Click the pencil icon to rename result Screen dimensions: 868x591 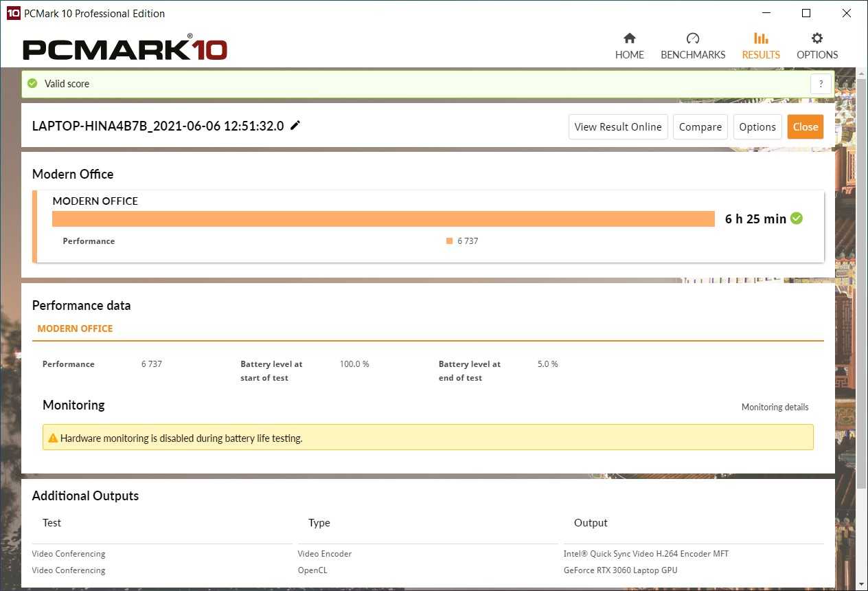(x=295, y=125)
